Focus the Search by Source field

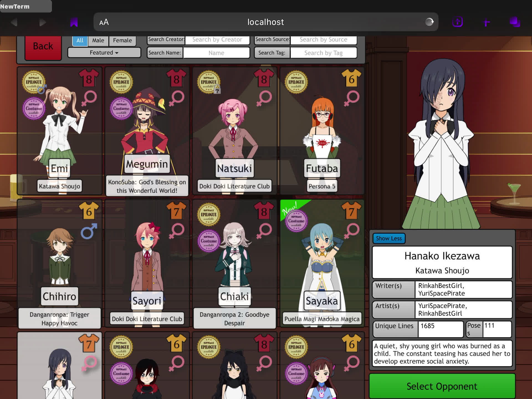(323, 40)
